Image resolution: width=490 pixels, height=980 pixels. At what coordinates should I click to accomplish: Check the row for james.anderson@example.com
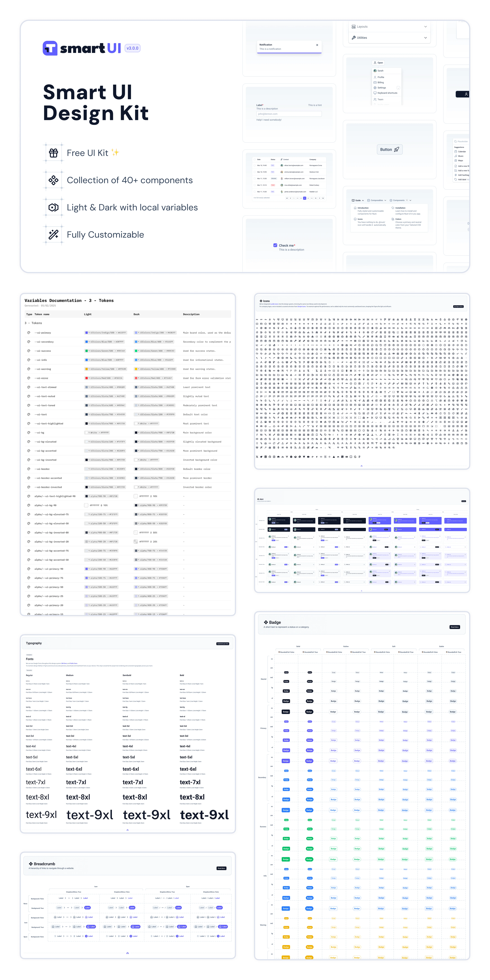255,192
